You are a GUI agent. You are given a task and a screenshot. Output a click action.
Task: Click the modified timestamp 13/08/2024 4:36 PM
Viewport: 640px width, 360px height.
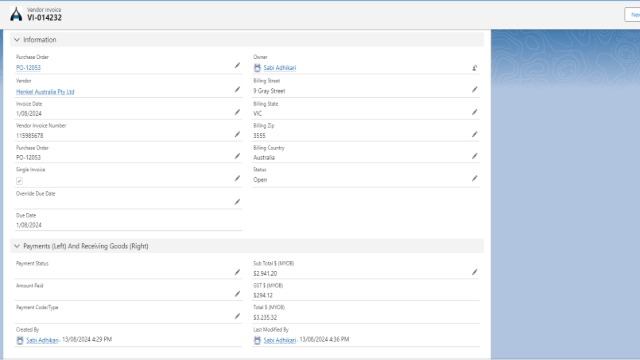[x=324, y=340]
